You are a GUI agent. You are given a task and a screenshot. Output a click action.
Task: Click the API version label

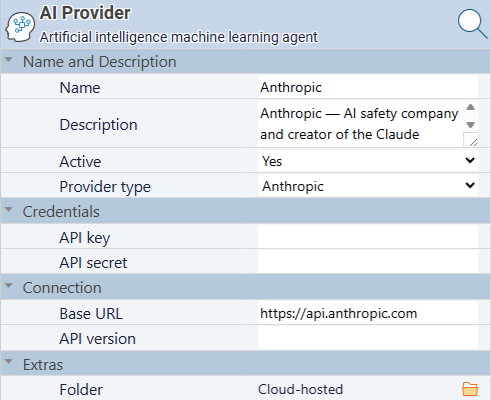[x=97, y=339]
